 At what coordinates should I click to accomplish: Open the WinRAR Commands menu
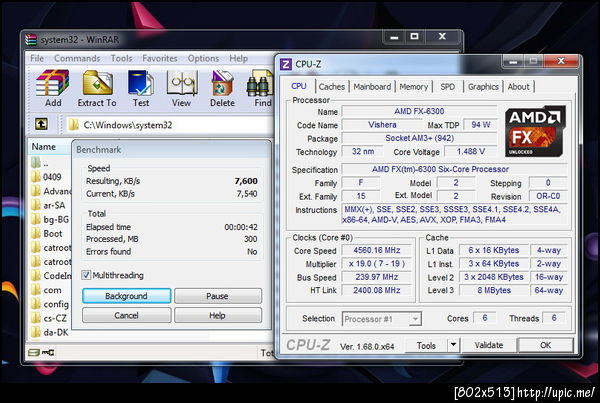[x=77, y=59]
